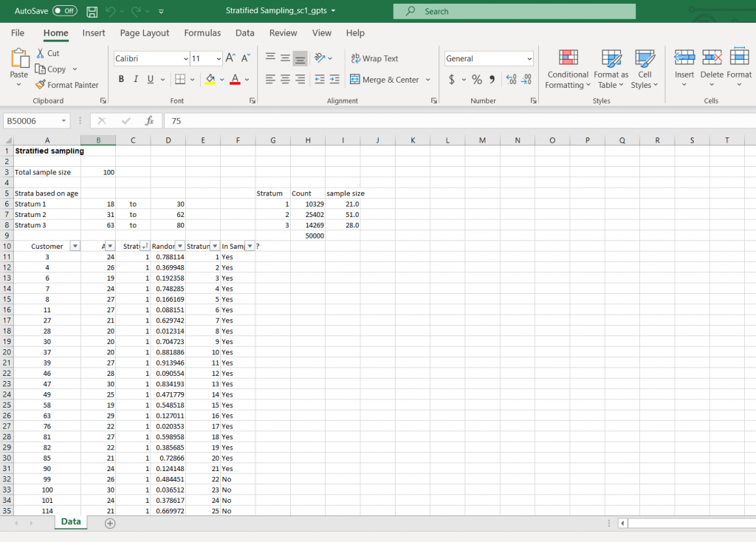The image size is (756, 542).
Task: Toggle Underline formatting
Action: coord(151,79)
